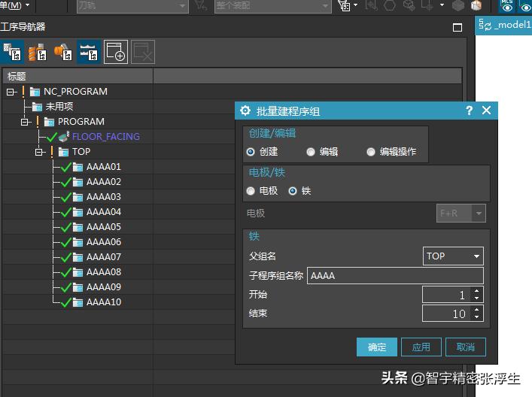
Task: Select the AAAA08 program group
Action: click(104, 272)
